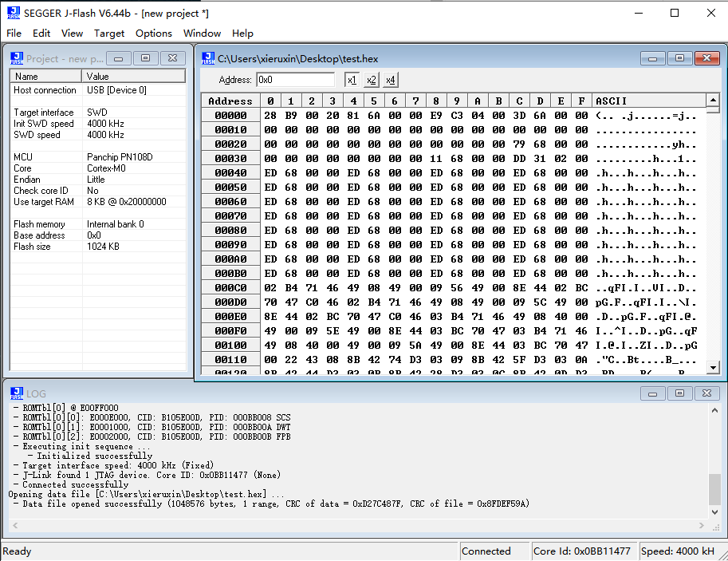This screenshot has width=728, height=561.
Task: Click the Use target RAM value
Action: point(126,202)
